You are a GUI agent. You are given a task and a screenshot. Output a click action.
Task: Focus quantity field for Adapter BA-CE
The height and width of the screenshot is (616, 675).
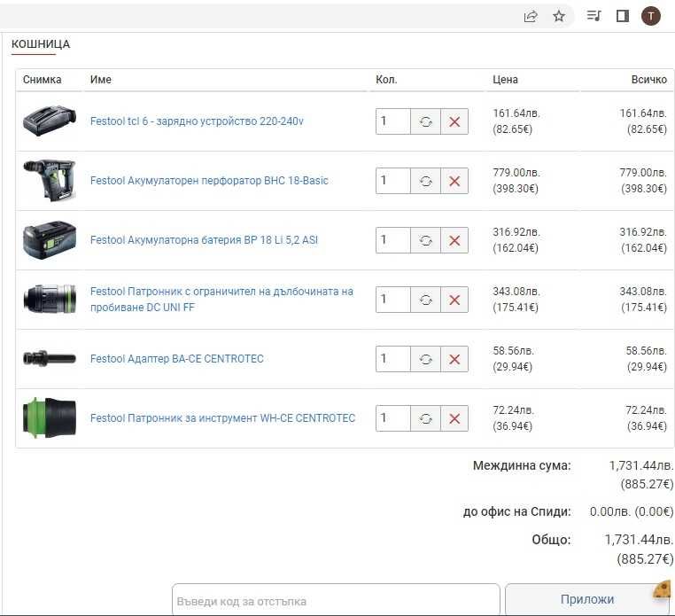(x=393, y=359)
